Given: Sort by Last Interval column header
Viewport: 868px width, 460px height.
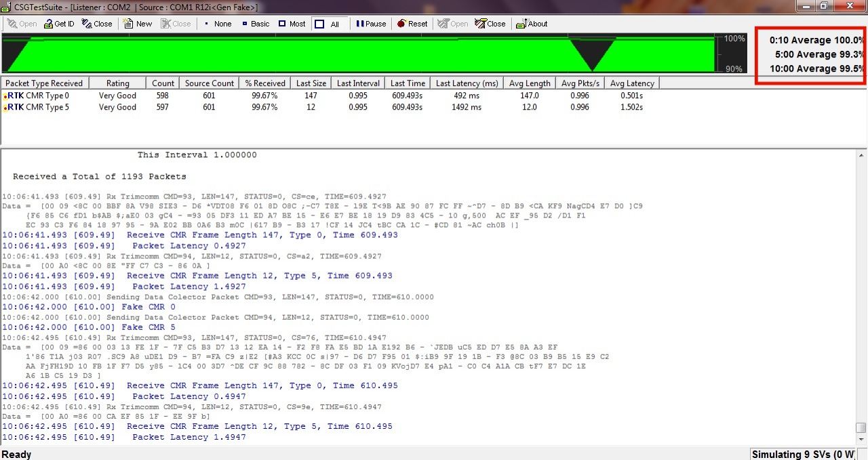Looking at the screenshot, I should [358, 83].
